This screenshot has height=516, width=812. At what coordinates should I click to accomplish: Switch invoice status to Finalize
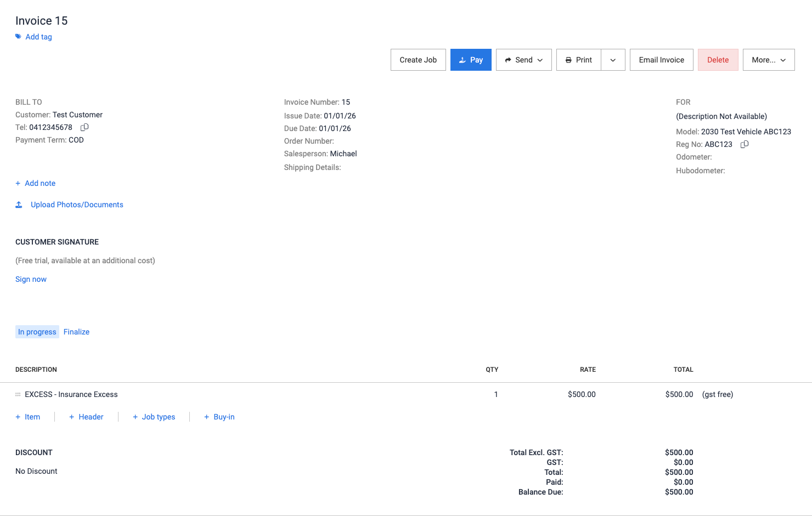[76, 332]
